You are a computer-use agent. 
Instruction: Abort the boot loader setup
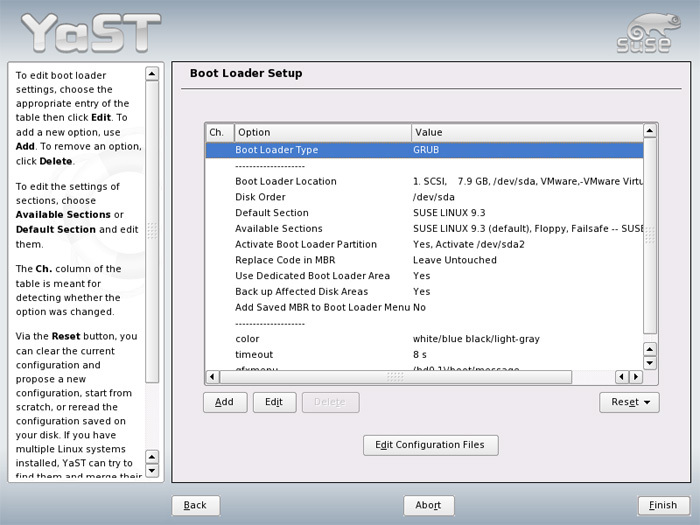tap(429, 505)
